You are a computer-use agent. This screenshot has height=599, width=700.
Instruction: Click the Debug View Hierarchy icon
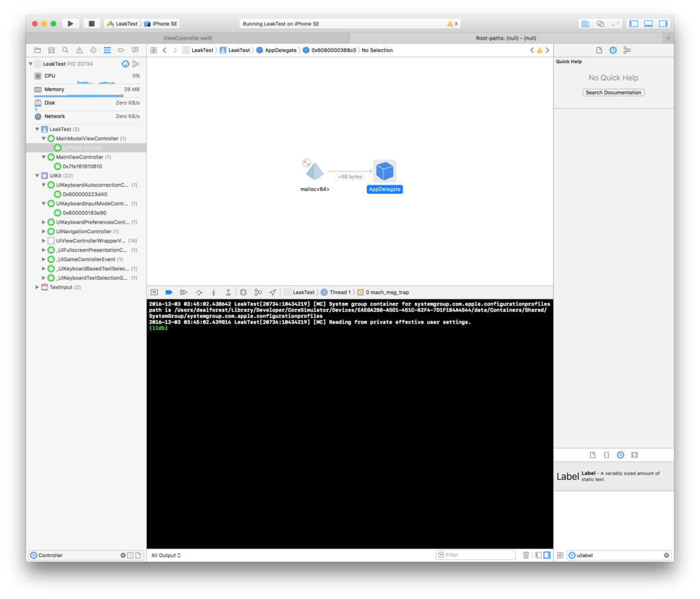243,292
